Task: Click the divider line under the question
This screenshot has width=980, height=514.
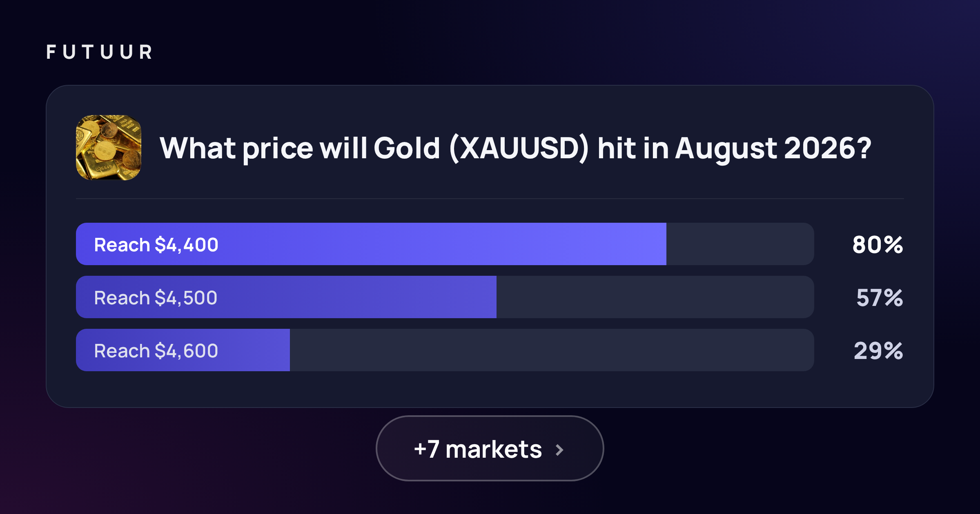Action: (490, 199)
